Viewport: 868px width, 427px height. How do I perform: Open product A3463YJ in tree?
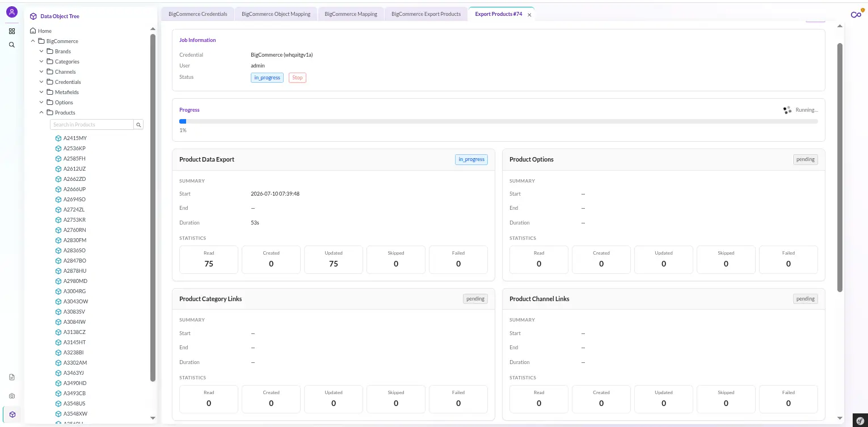pyautogui.click(x=74, y=373)
